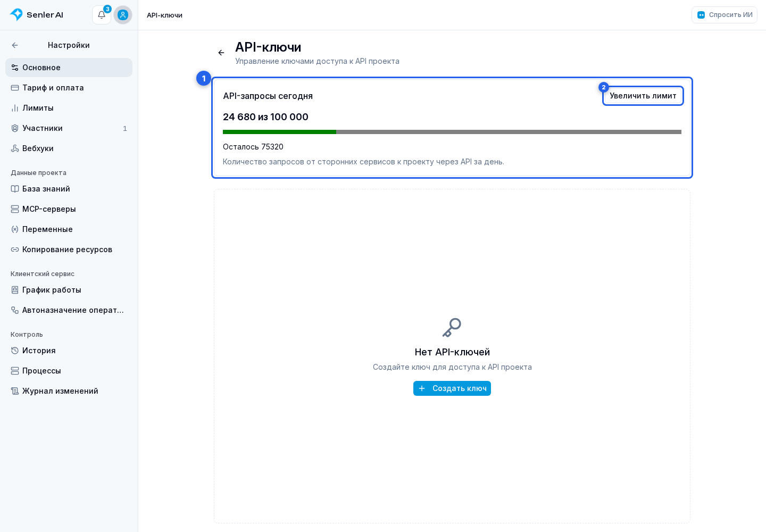Image resolution: width=766 pixels, height=532 pixels.
Task: Open the Основное settings section
Action: (x=69, y=68)
